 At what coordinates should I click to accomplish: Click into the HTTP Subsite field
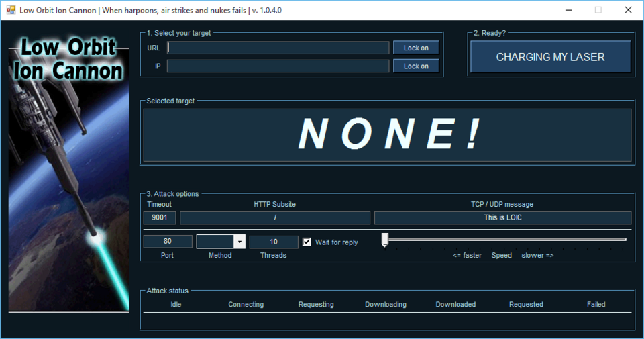[x=275, y=218]
